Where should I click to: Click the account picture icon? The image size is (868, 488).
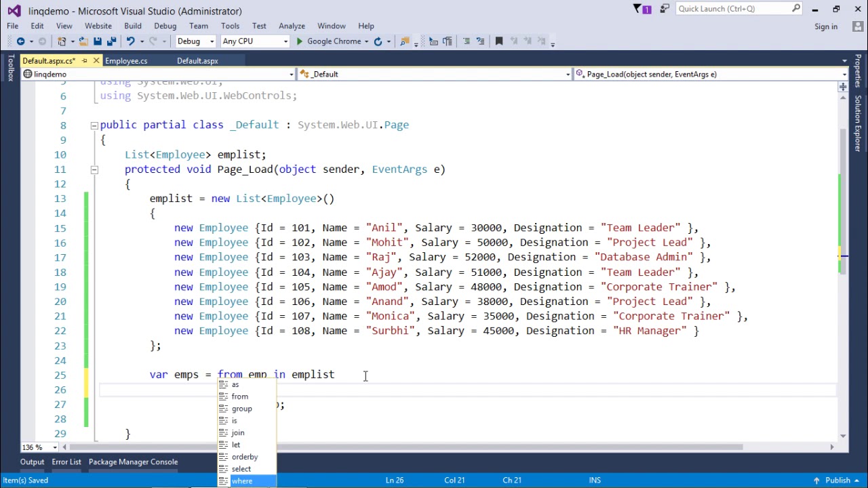(856, 26)
